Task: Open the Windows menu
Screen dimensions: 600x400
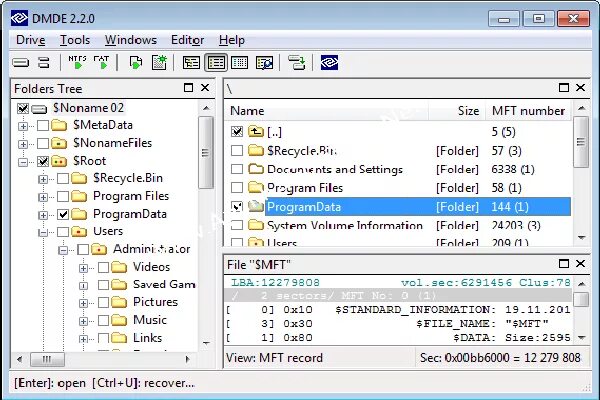Action: [x=131, y=40]
